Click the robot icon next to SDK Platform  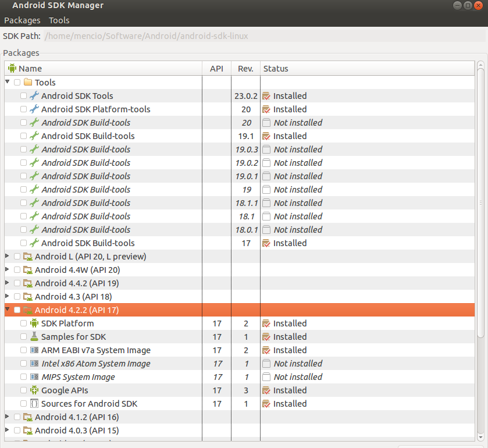[x=34, y=323]
